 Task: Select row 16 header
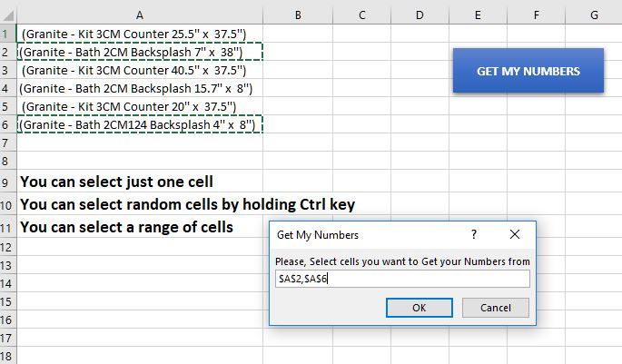click(x=8, y=320)
